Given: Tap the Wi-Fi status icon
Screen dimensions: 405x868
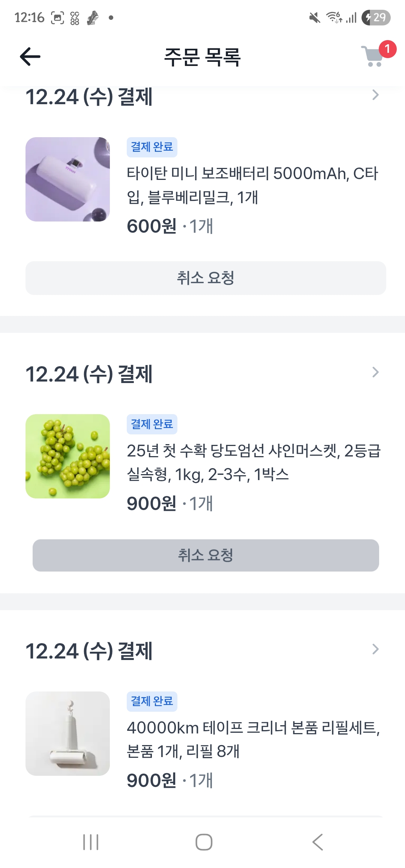Looking at the screenshot, I should point(333,18).
